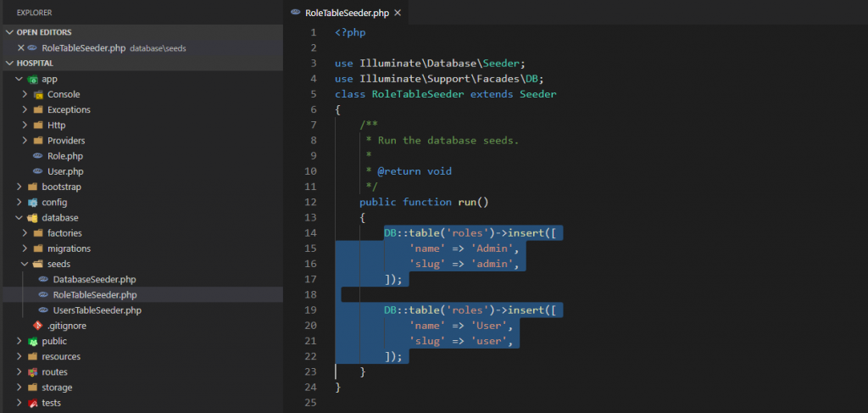Collapse the app folder chevron
868x413 pixels.
pyautogui.click(x=19, y=79)
